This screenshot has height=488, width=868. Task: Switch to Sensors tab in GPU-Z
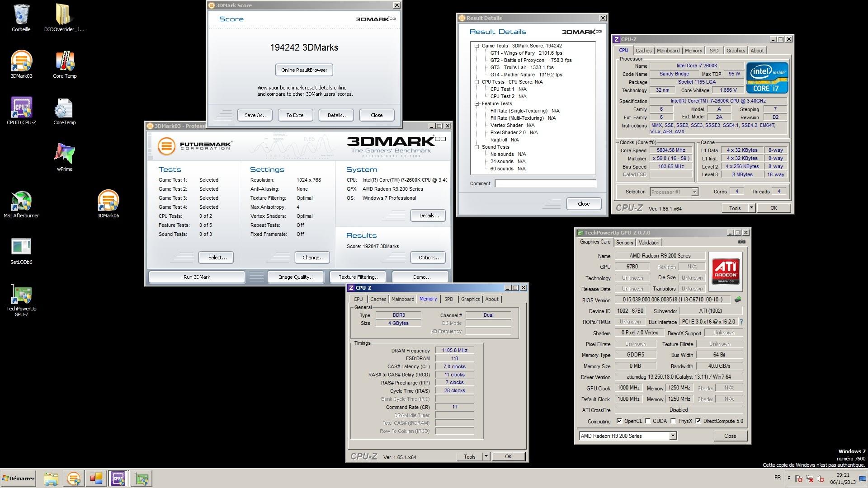[x=624, y=243]
